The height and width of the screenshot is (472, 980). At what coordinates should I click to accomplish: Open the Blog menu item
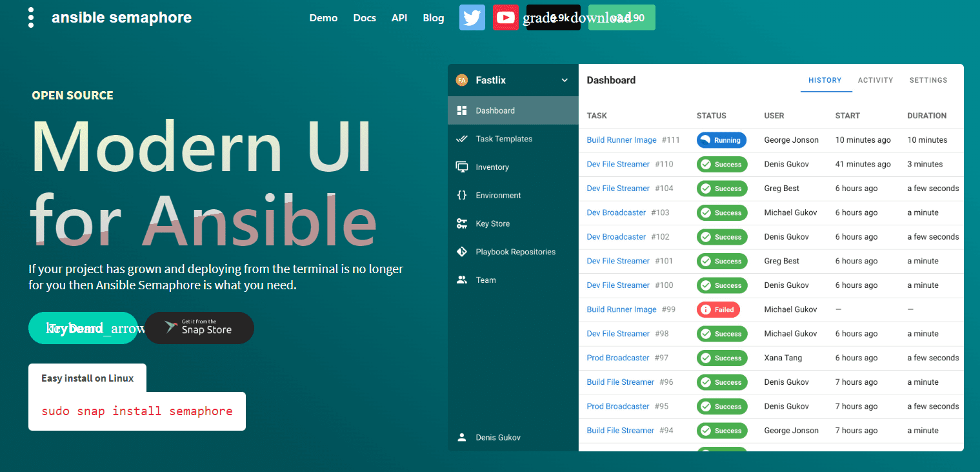434,17
